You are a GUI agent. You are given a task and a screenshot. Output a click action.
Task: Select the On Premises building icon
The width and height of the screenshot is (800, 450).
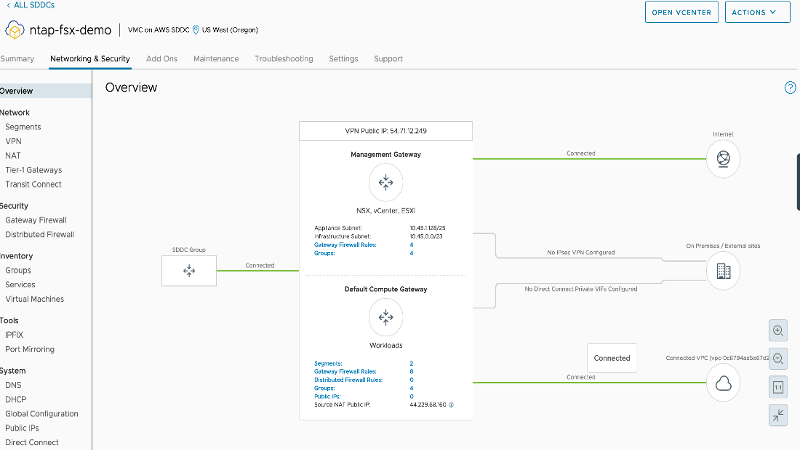[723, 270]
